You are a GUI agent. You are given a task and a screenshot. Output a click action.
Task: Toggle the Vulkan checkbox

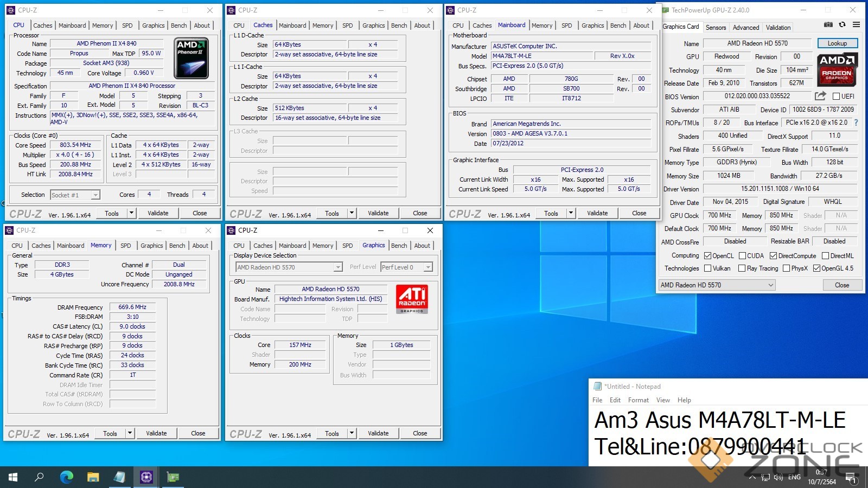point(707,268)
